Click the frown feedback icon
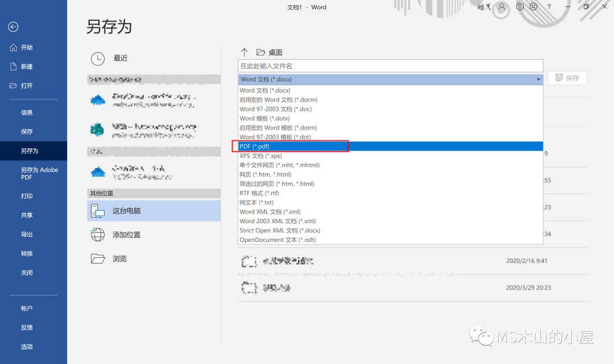 pos(533,7)
